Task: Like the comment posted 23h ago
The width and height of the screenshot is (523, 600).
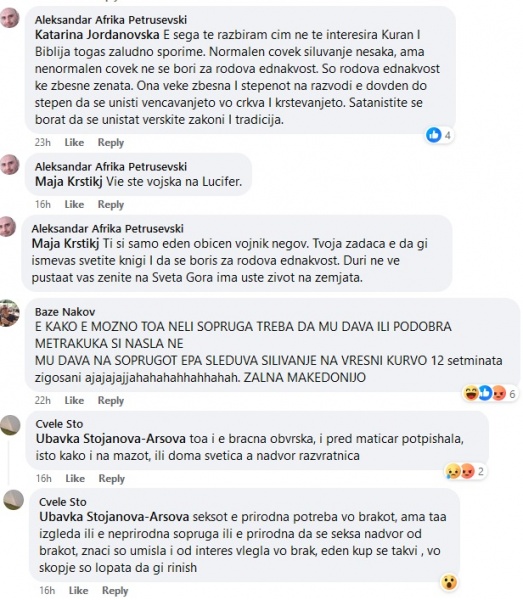Action: tap(74, 142)
